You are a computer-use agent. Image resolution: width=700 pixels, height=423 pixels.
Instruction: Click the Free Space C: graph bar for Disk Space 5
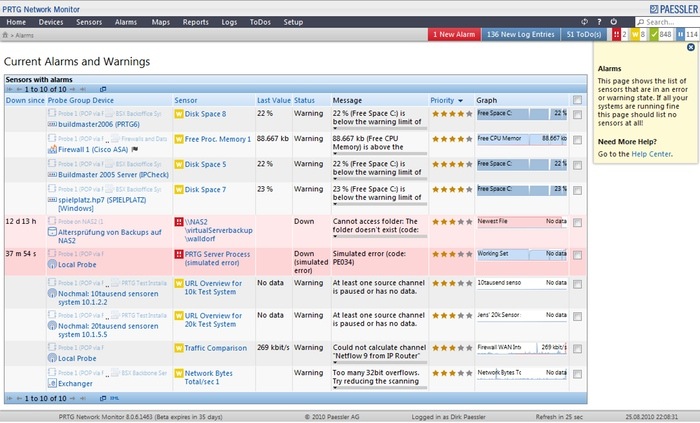pos(522,164)
